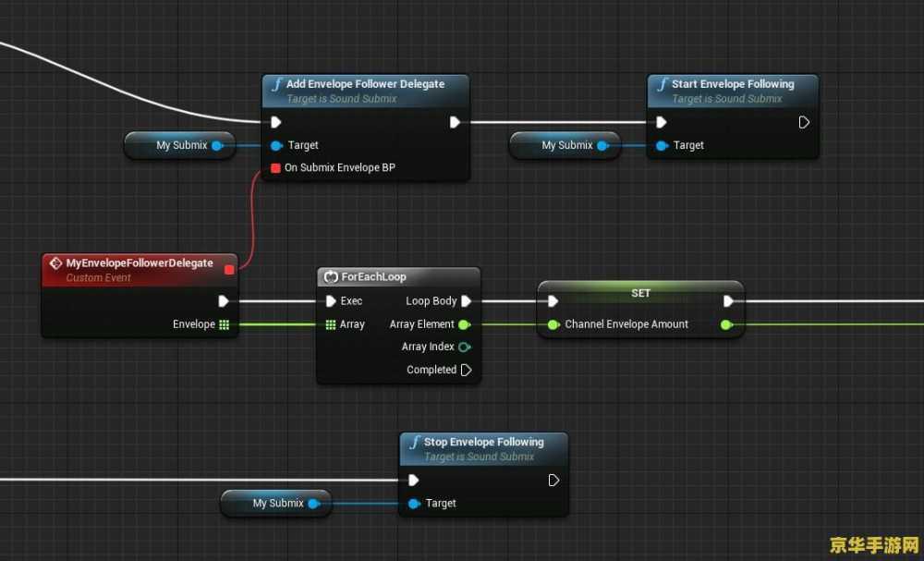Click the SET node Channel Envelope Amount input pin
Viewport: 924px width, 561px height.
[553, 324]
